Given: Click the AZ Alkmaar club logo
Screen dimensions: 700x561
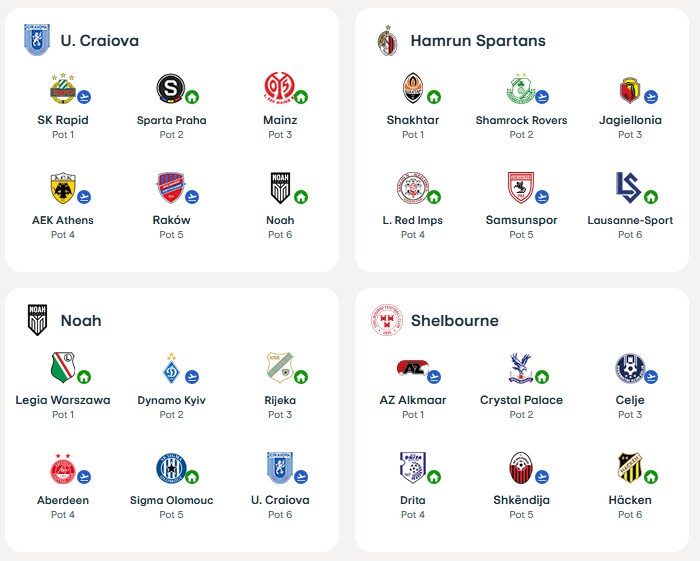Looking at the screenshot, I should 412,368.
